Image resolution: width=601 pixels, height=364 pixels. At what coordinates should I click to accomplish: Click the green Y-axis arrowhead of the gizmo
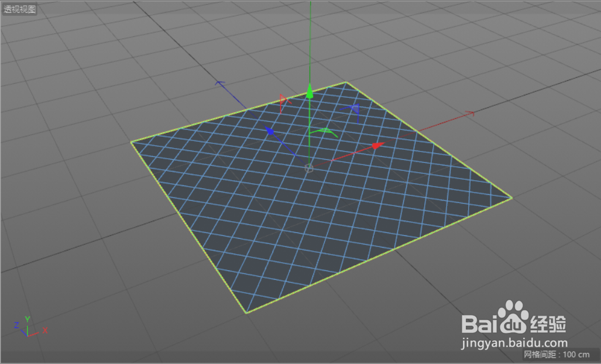(310, 91)
